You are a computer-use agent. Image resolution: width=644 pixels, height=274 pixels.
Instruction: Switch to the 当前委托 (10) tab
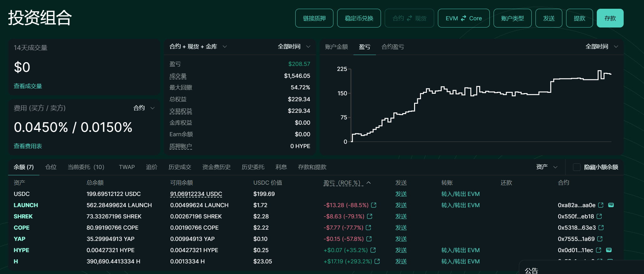pos(86,167)
